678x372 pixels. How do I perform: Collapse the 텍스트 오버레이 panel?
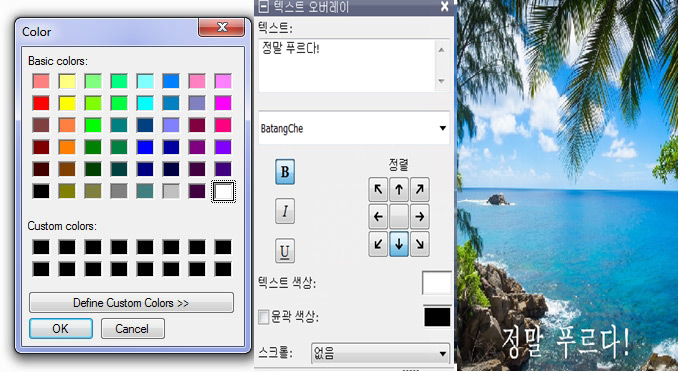[x=263, y=7]
